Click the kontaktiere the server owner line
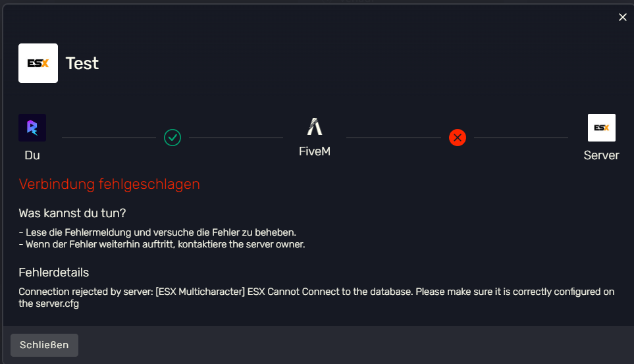The height and width of the screenshot is (364, 634). click(162, 244)
